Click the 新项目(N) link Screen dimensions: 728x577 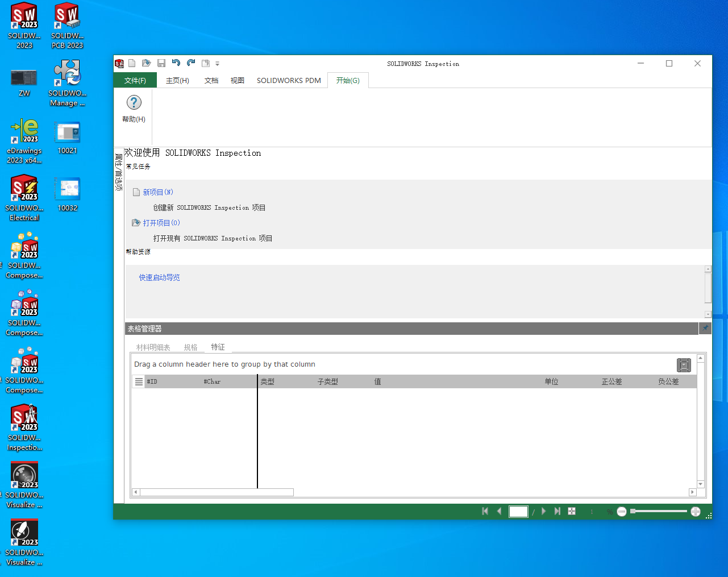(157, 192)
